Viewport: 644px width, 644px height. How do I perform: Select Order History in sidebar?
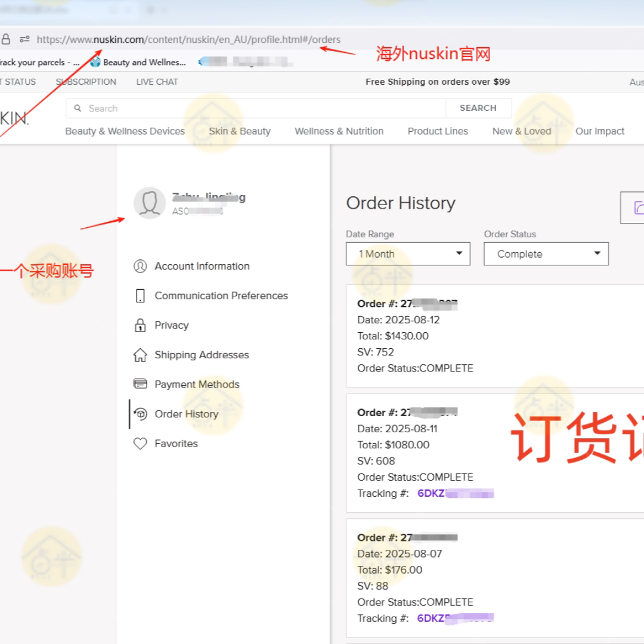coord(187,414)
